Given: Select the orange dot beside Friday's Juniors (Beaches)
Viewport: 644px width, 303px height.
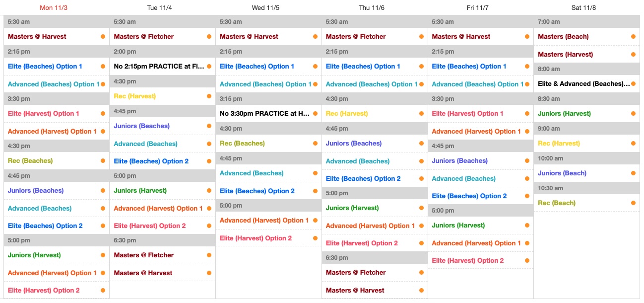Looking at the screenshot, I should pos(527,161).
